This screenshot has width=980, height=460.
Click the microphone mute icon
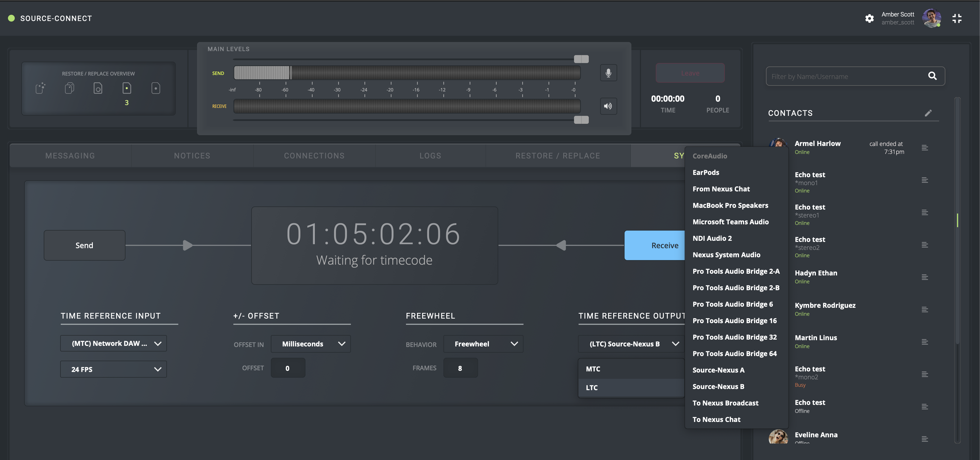point(608,73)
